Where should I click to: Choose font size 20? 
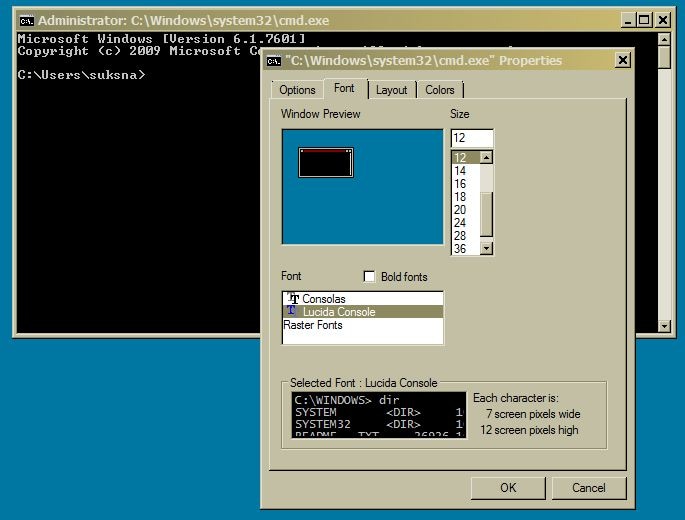[x=466, y=210]
